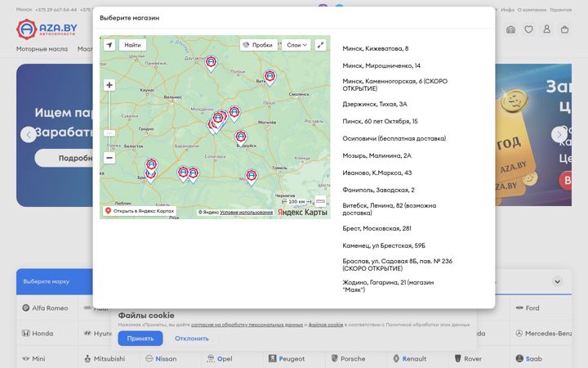Open the garage car icon in header

[510, 29]
